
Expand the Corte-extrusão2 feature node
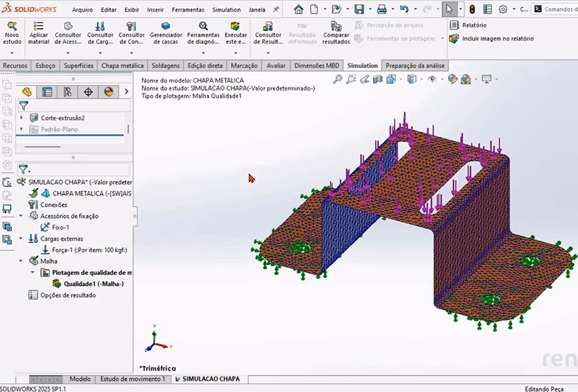tap(21, 118)
